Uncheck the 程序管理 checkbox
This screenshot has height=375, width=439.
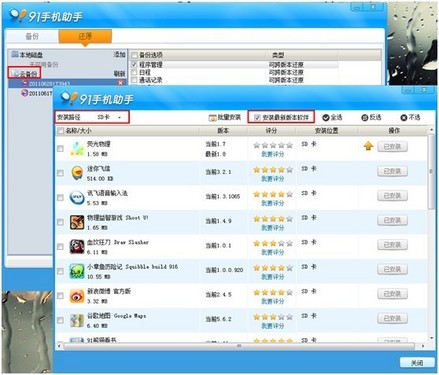[134, 64]
